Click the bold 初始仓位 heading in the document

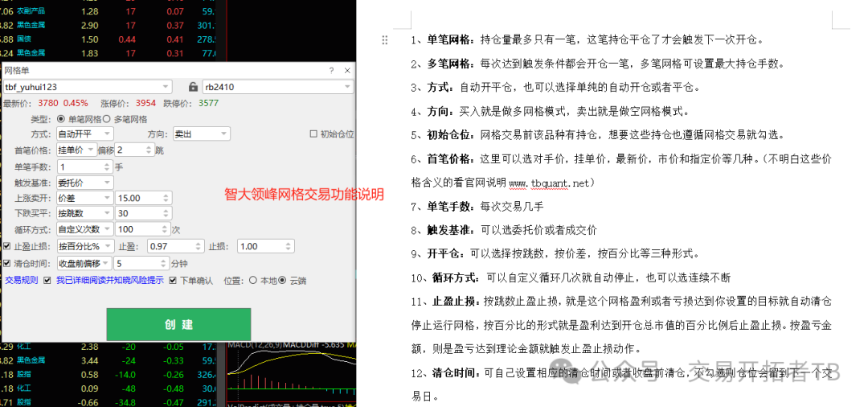[x=450, y=135]
